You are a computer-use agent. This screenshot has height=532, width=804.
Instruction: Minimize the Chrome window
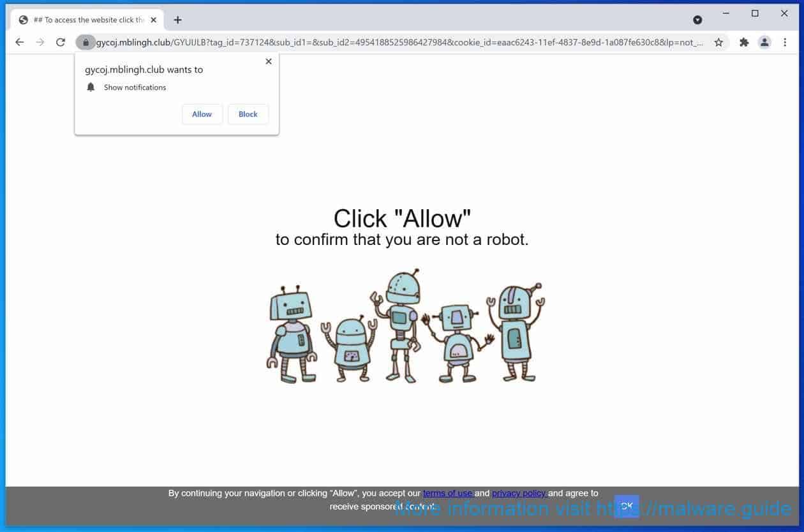(x=726, y=13)
